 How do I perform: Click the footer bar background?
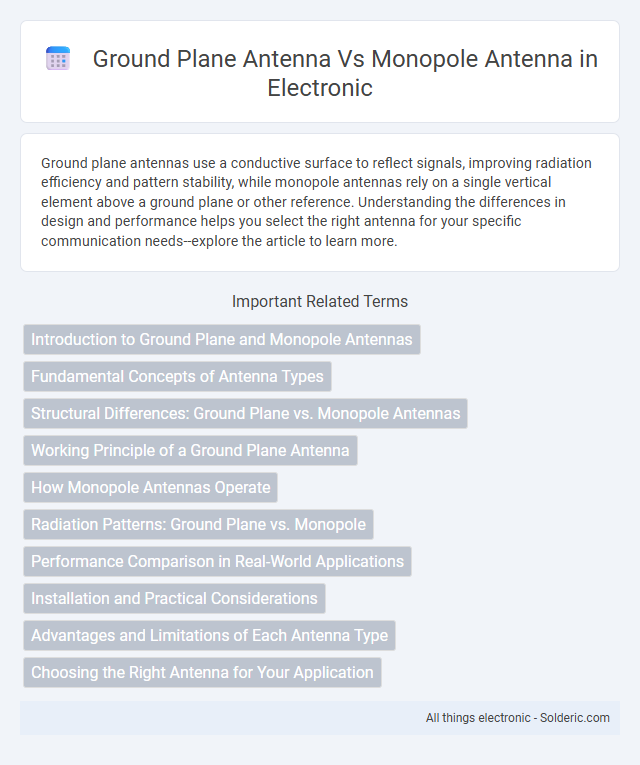click(320, 718)
